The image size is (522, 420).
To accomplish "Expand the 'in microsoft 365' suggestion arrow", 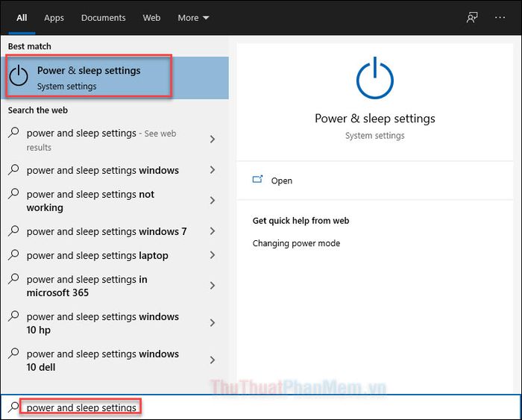I will [213, 286].
